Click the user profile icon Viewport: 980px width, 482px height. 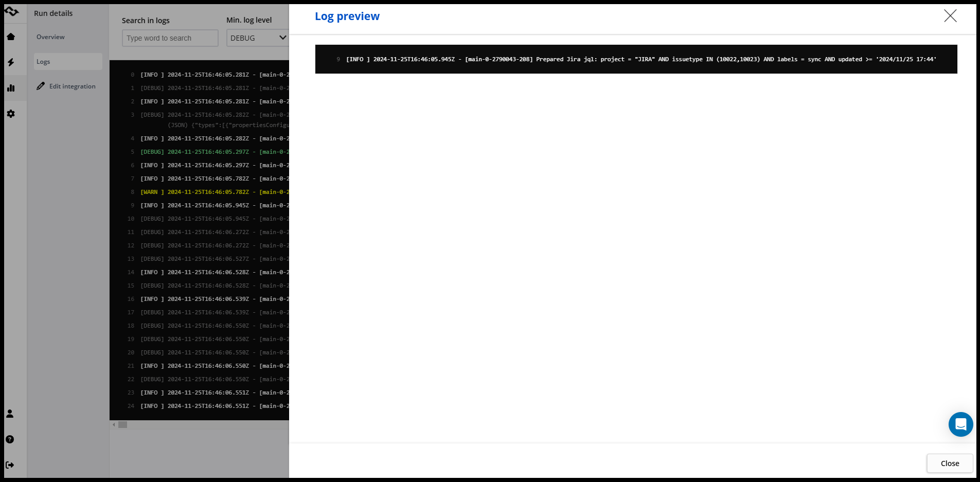[10, 414]
